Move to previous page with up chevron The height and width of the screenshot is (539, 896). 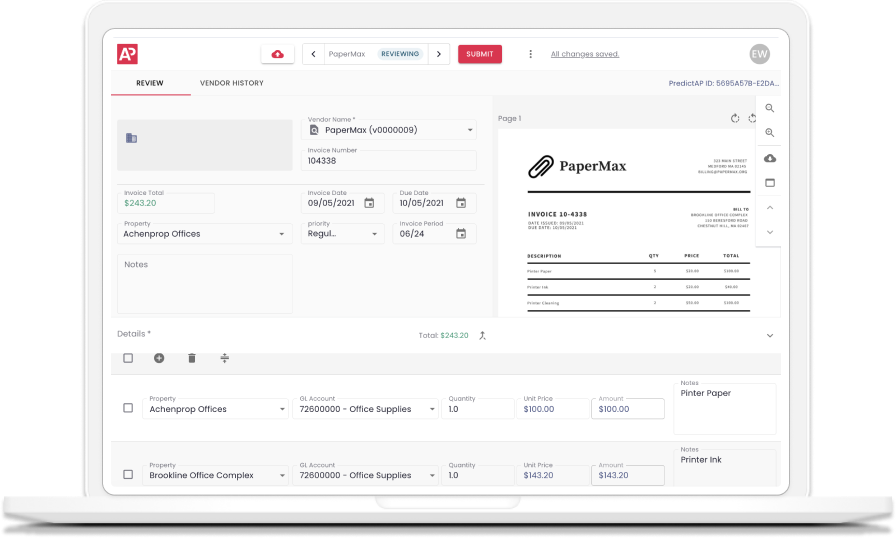pos(770,207)
